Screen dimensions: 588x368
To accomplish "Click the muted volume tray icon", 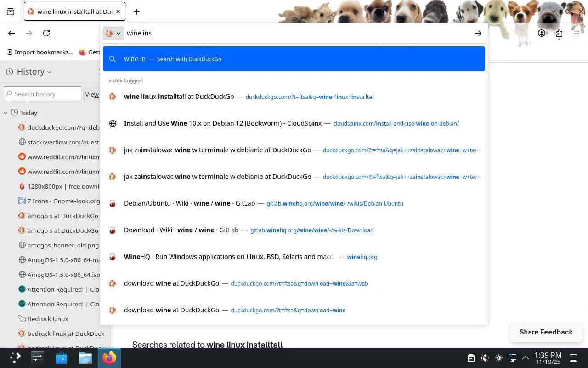I will click(x=485, y=358).
